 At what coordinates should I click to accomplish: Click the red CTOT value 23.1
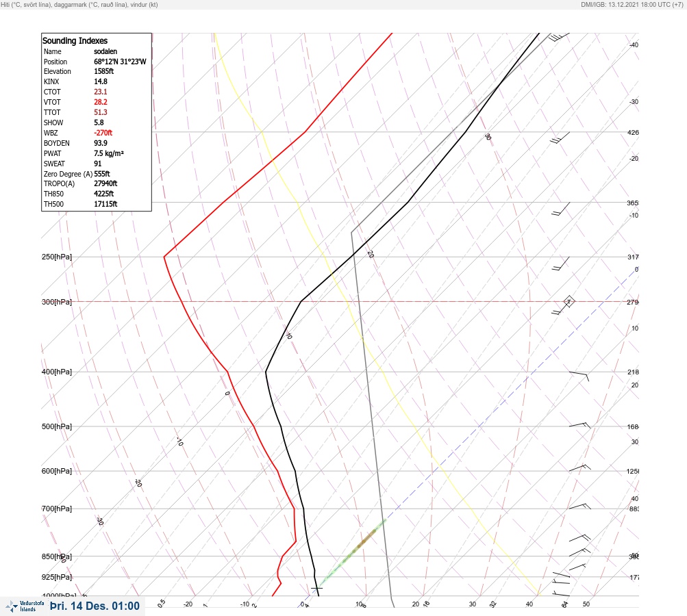click(101, 92)
